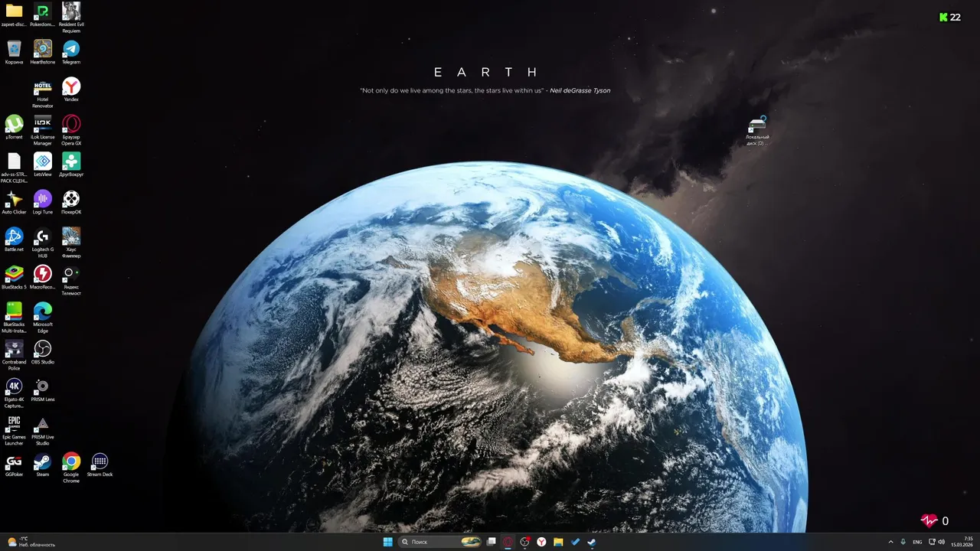The width and height of the screenshot is (980, 551).
Task: Select the Hotel Renovator game icon
Action: point(43,93)
